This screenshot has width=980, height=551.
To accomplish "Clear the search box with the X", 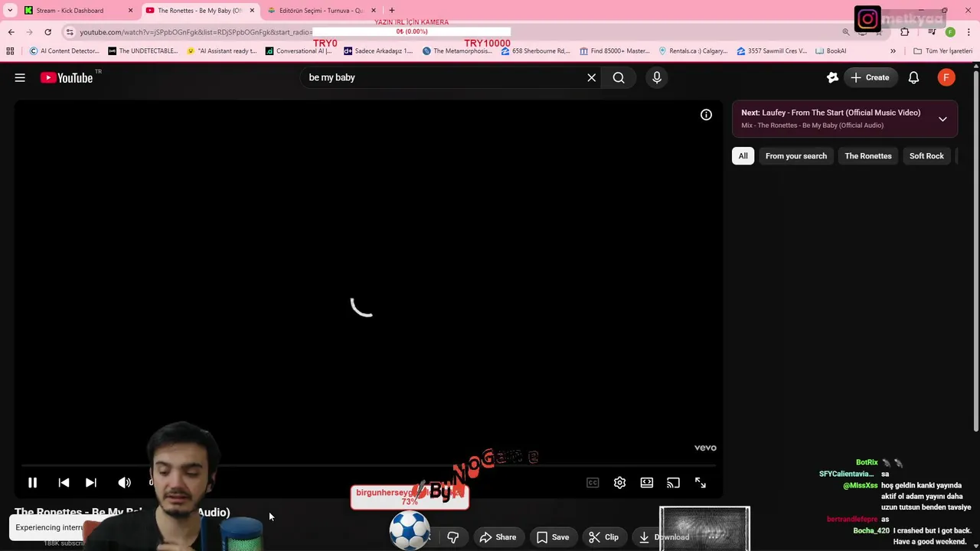I will point(592,77).
